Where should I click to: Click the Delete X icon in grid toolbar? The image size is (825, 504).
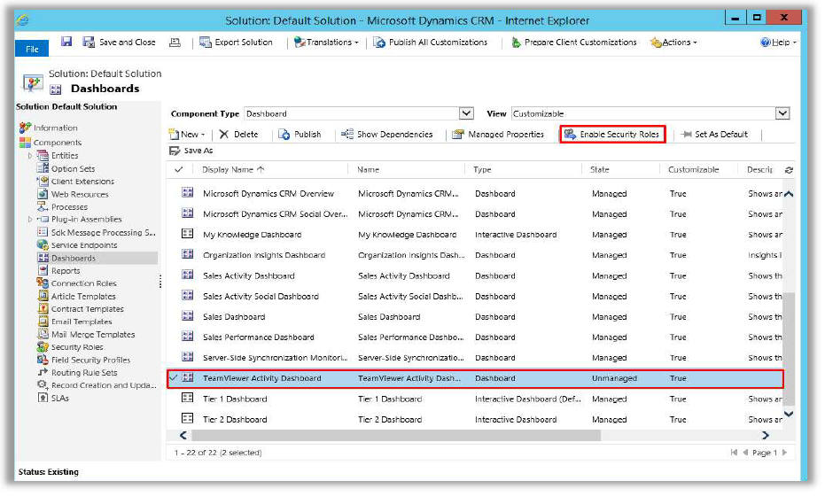click(x=224, y=135)
